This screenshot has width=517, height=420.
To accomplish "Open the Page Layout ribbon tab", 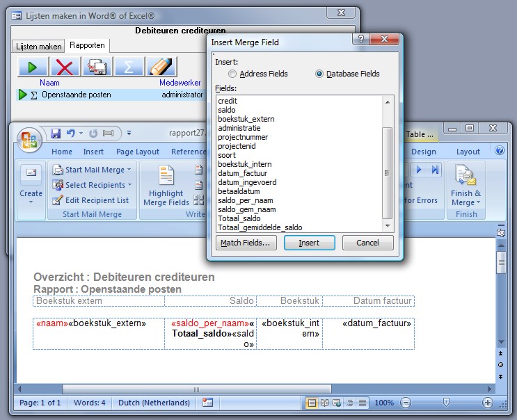I will [138, 152].
